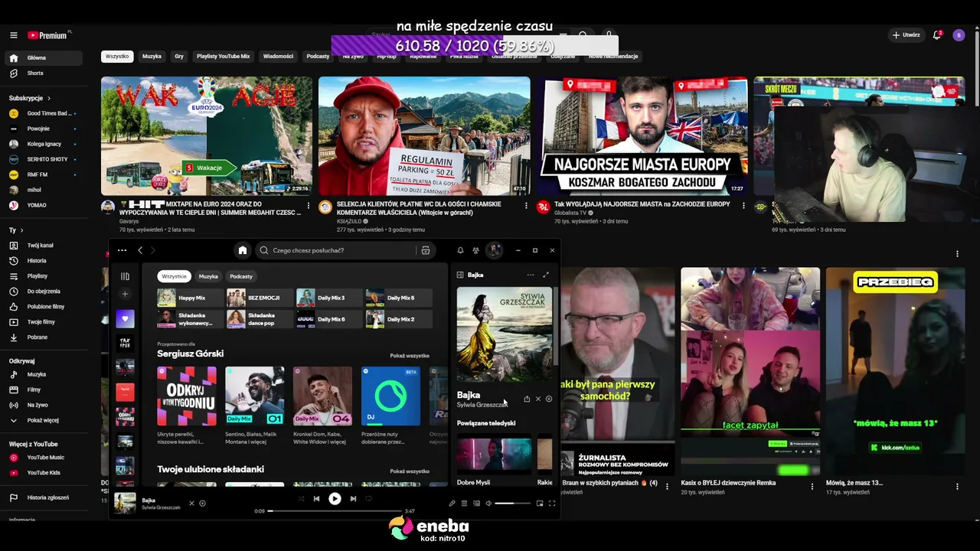Open Spotify lyrics microphone icon

coord(452,504)
